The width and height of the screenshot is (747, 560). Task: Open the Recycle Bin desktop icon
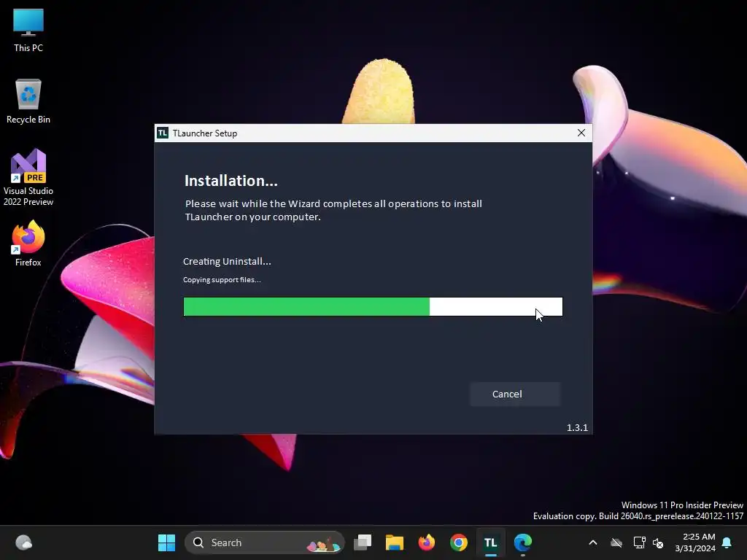click(28, 101)
